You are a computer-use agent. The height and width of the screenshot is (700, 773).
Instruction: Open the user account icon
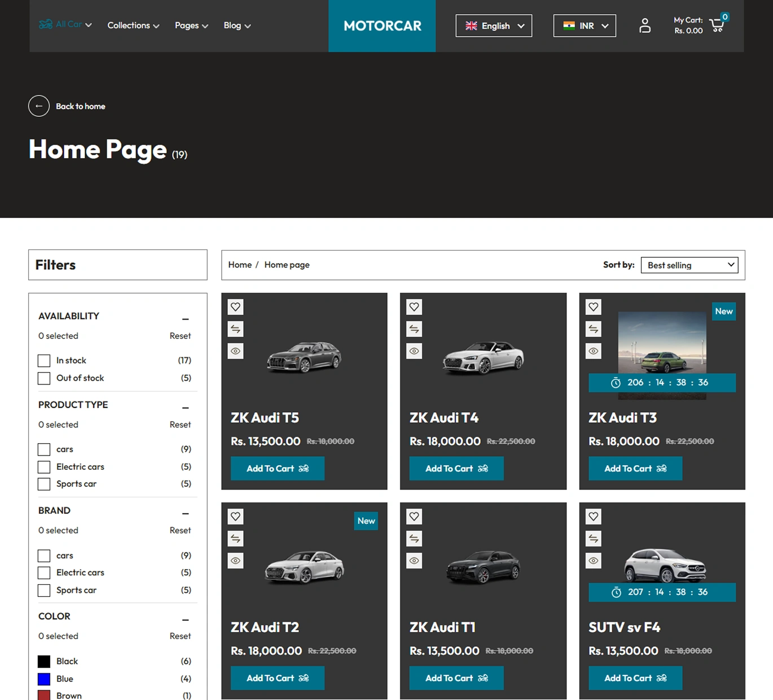pyautogui.click(x=645, y=25)
